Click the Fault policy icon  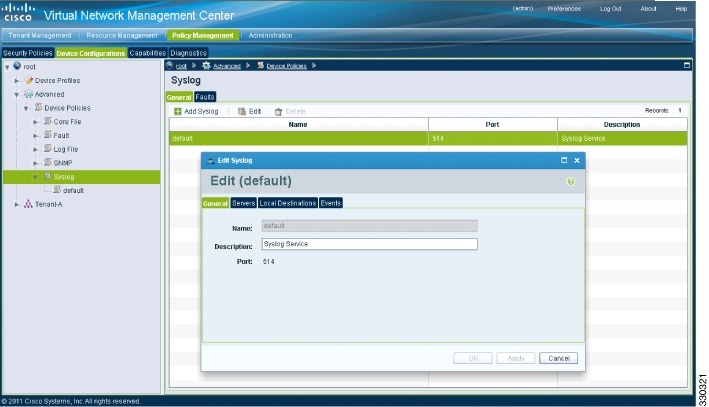[x=47, y=134]
